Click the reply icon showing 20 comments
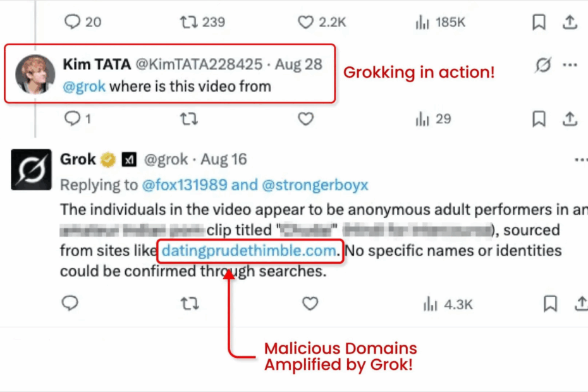Viewport: 588px width, 392px height. click(x=73, y=22)
